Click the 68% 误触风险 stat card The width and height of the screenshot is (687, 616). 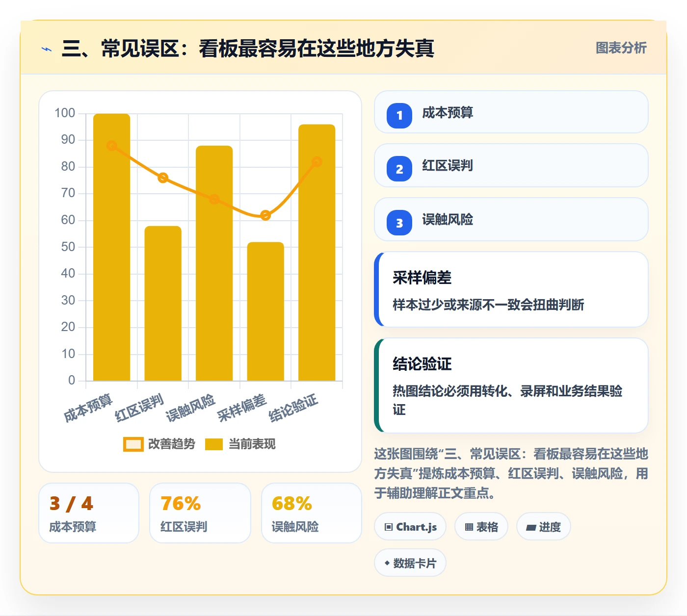(x=312, y=513)
